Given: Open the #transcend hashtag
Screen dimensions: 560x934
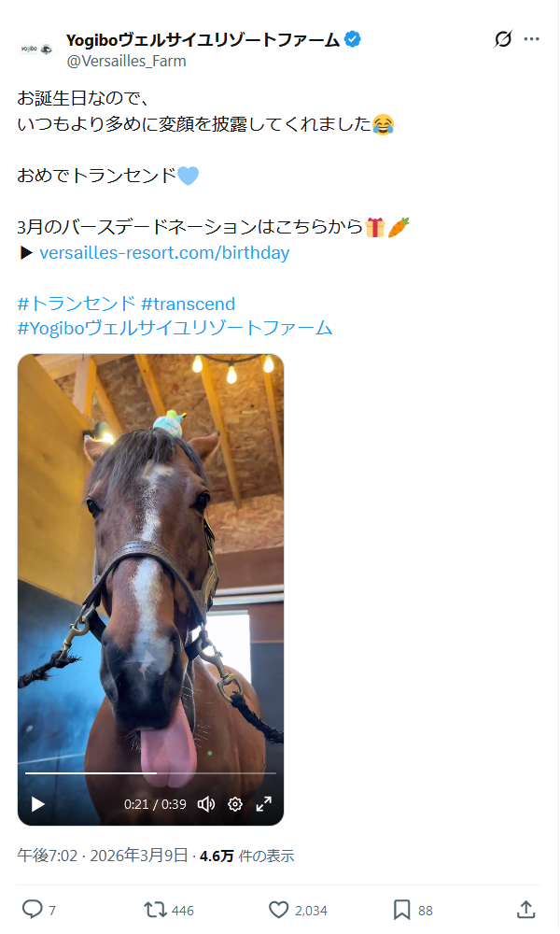Looking at the screenshot, I should 188,304.
